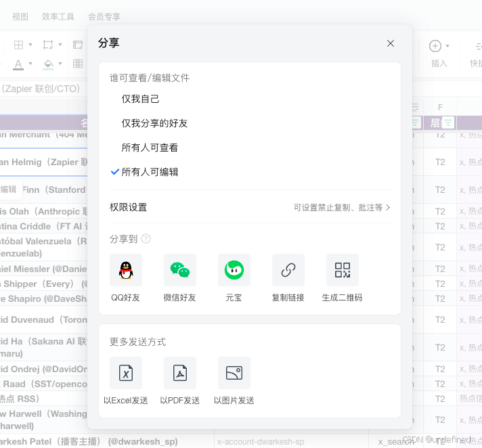
Task: Click the grid icon below table style icon
Action: [x=78, y=64]
